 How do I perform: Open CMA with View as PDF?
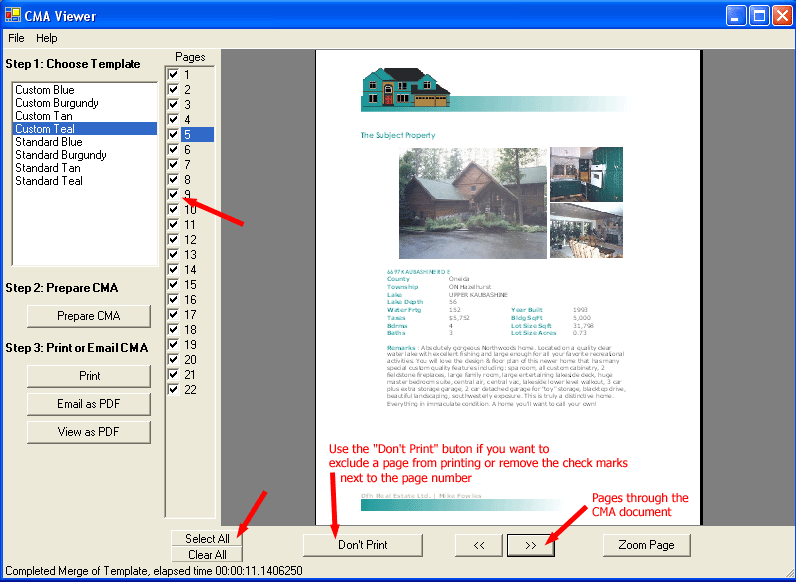(x=88, y=432)
